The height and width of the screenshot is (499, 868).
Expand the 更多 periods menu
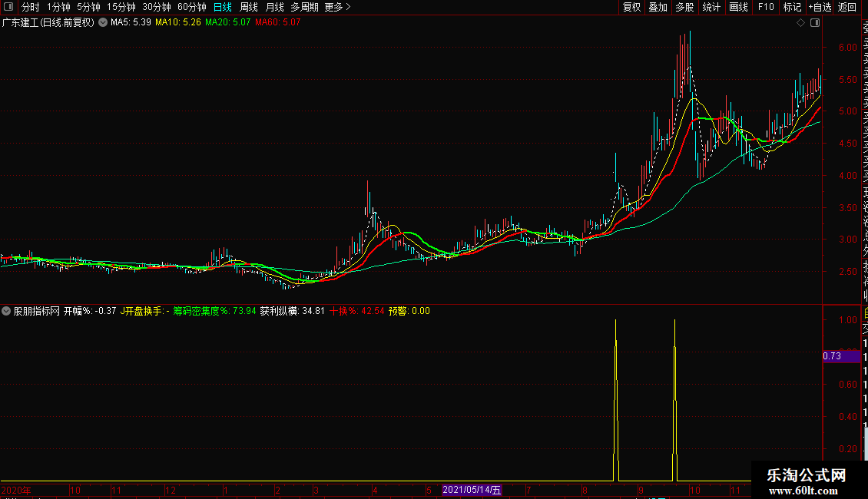point(337,7)
